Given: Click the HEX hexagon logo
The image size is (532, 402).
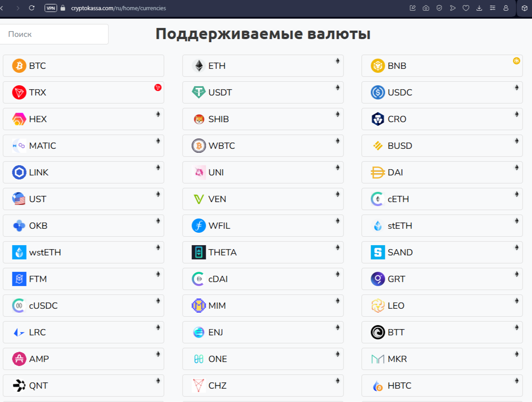Looking at the screenshot, I should click(x=19, y=119).
